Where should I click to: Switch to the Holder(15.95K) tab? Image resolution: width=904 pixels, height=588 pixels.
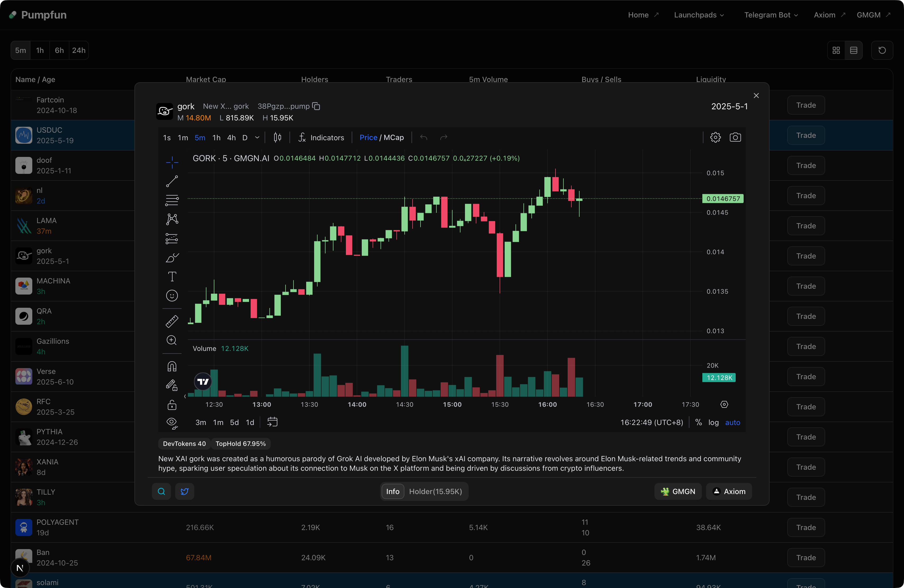coord(435,491)
